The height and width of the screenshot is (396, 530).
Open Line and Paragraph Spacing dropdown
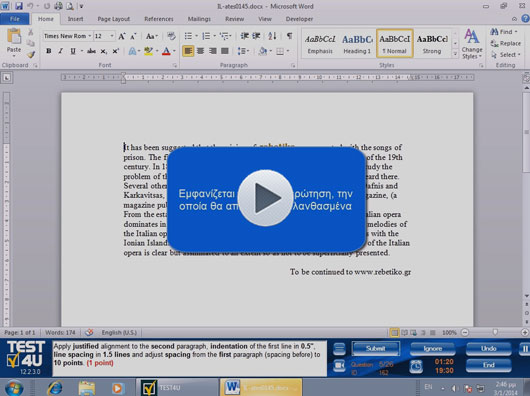click(243, 51)
